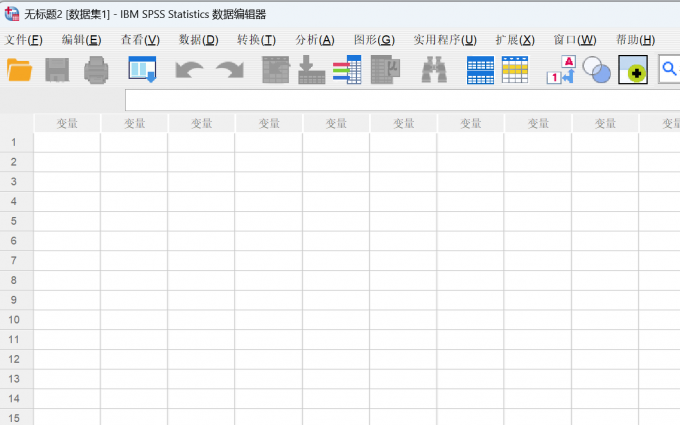680x425 pixels.
Task: Open the 数据(D) menu
Action: (199, 40)
